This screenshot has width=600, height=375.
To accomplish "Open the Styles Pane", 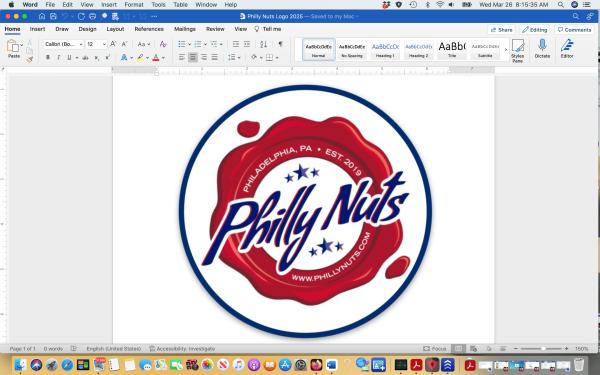I will point(518,51).
